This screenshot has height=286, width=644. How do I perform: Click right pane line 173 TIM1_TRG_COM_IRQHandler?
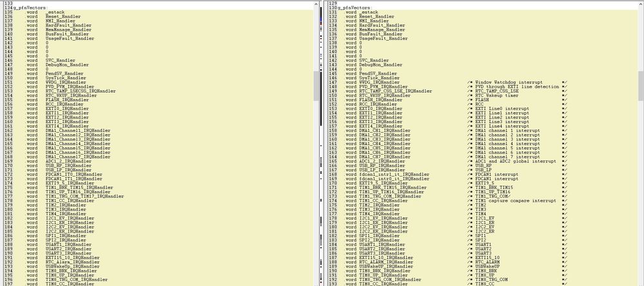[390, 196]
